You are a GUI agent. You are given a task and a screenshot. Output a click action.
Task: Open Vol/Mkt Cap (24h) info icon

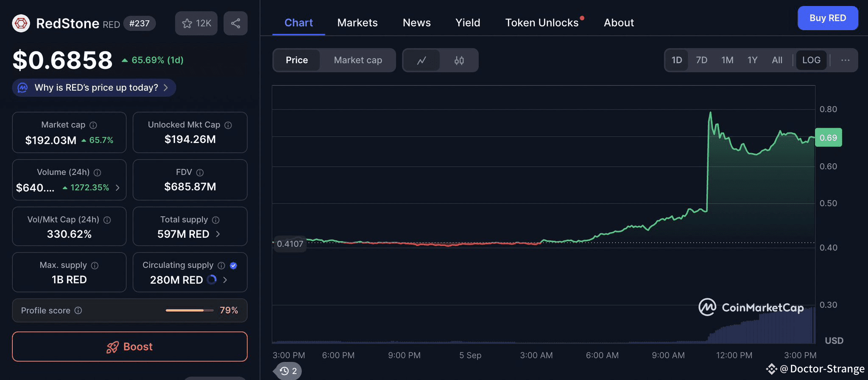pos(107,220)
